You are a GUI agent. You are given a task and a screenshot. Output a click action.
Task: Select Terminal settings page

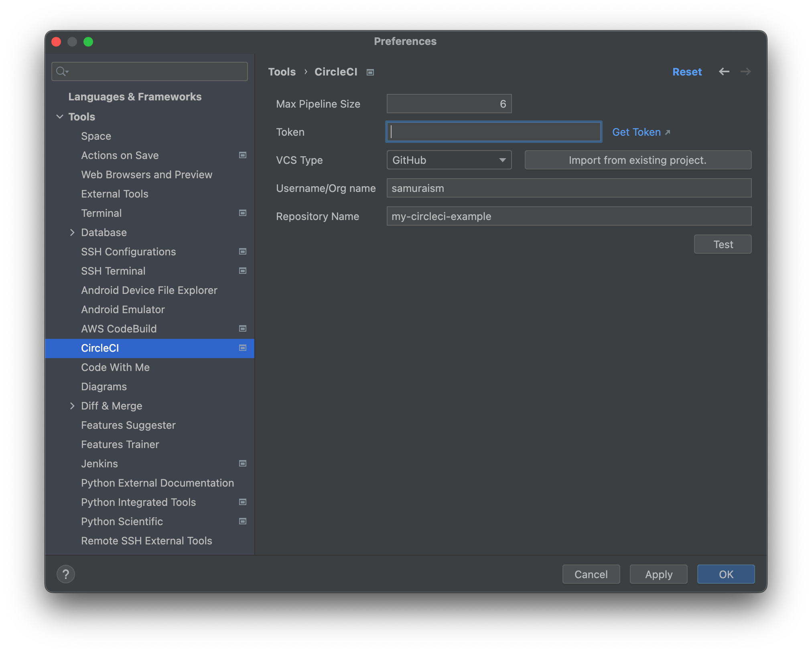click(x=101, y=213)
